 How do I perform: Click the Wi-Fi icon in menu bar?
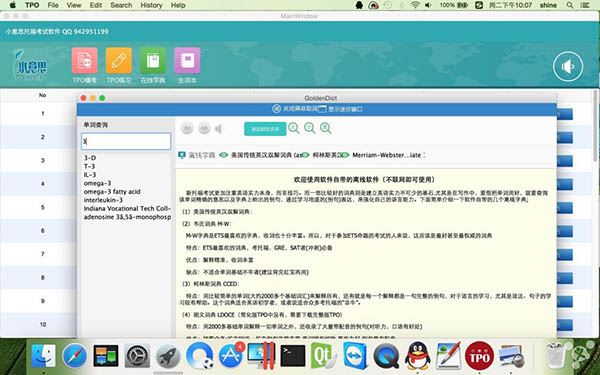[415, 5]
